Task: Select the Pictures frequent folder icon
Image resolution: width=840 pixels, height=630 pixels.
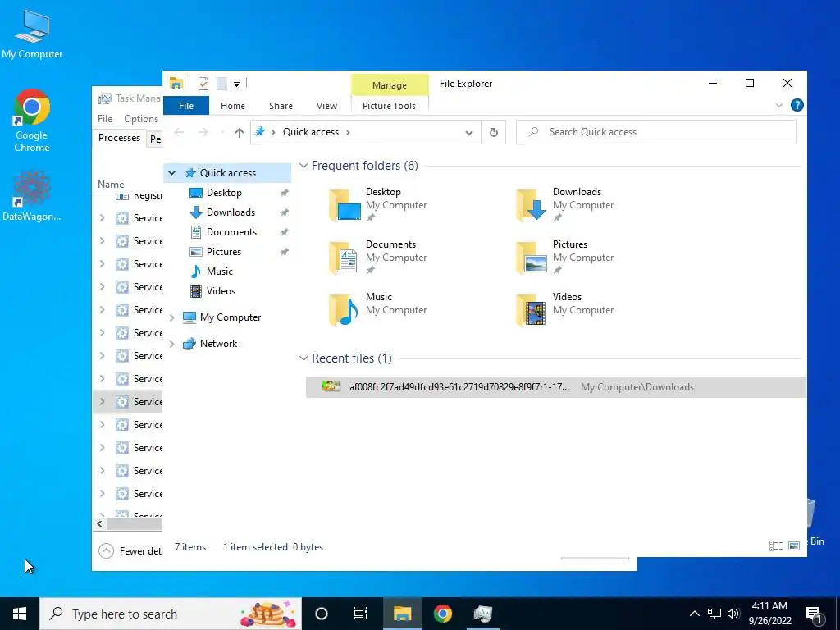Action: click(531, 257)
